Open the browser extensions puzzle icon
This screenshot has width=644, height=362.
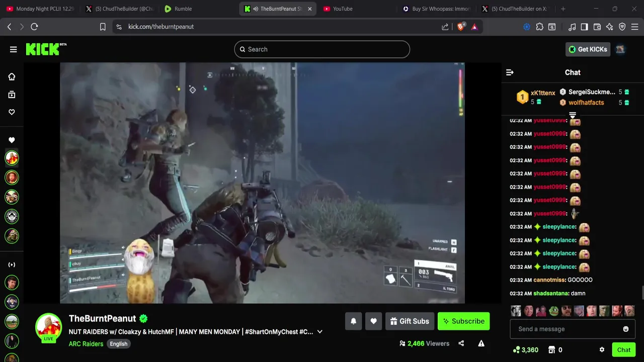(x=539, y=27)
